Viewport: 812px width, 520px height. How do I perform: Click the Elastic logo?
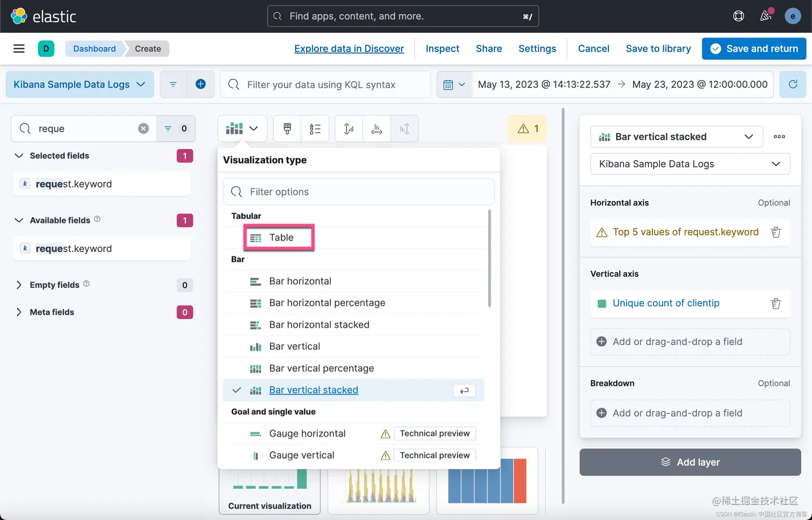tap(44, 16)
